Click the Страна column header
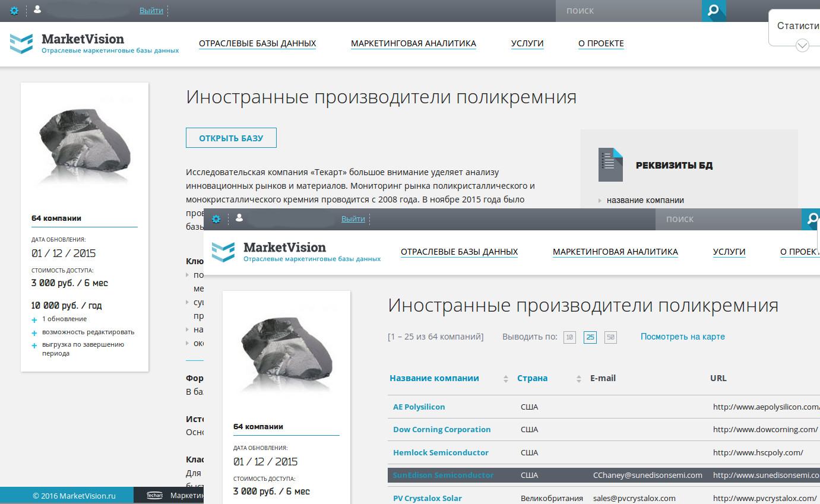 coord(533,378)
